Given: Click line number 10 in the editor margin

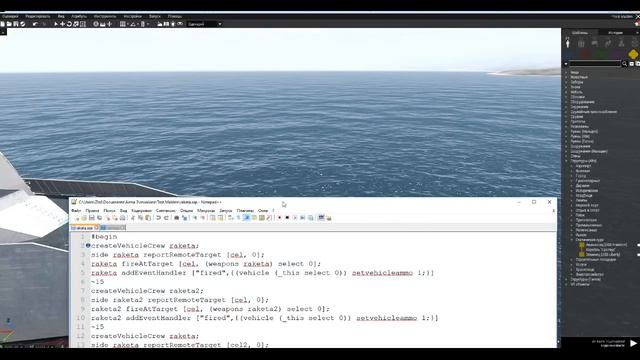Looking at the screenshot, I should 80,318.
